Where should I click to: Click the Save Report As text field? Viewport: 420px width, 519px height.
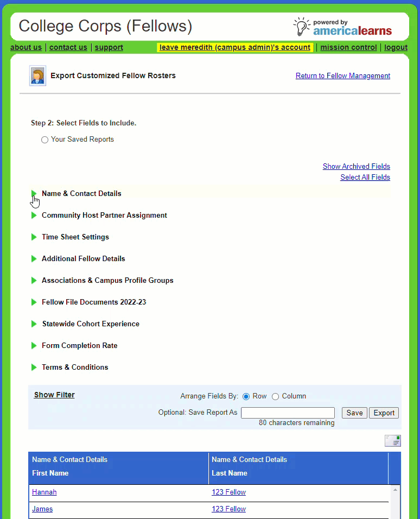[x=288, y=413]
